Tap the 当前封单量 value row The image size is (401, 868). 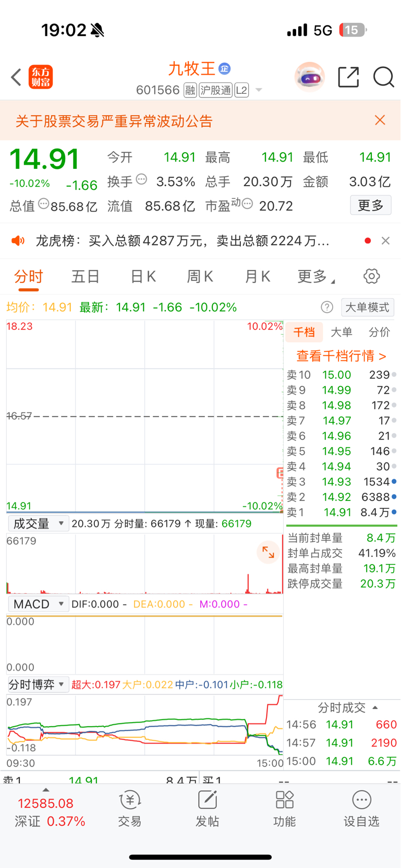(342, 537)
